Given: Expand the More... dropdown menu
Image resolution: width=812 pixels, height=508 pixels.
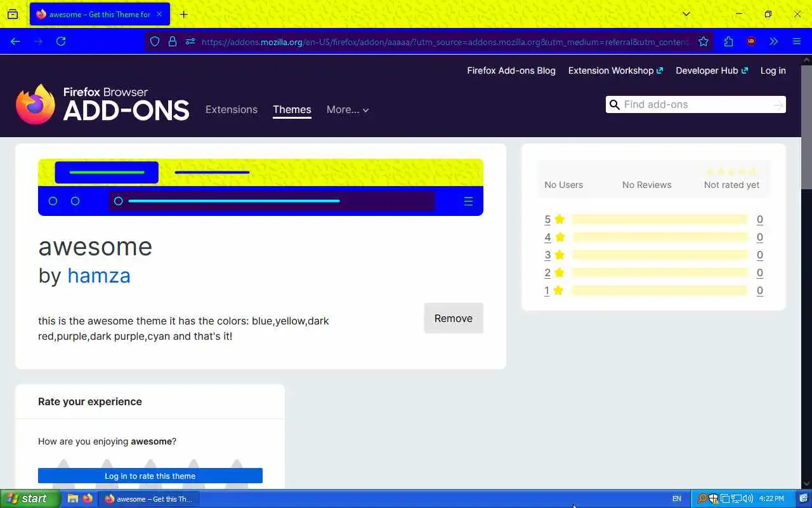Looking at the screenshot, I should tap(348, 109).
